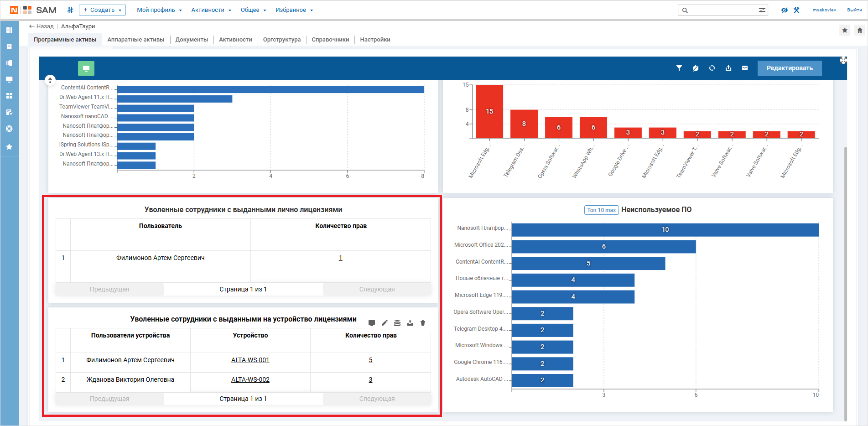Open the Создать dropdown

[x=102, y=10]
